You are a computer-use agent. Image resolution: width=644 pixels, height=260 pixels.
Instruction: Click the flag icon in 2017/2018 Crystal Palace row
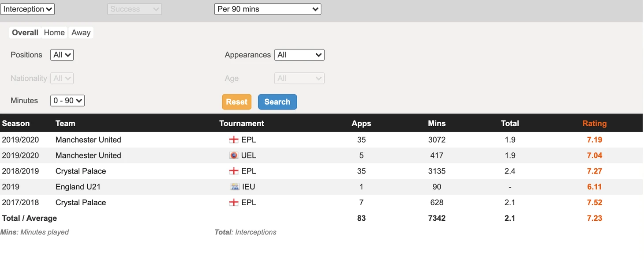[x=234, y=203]
